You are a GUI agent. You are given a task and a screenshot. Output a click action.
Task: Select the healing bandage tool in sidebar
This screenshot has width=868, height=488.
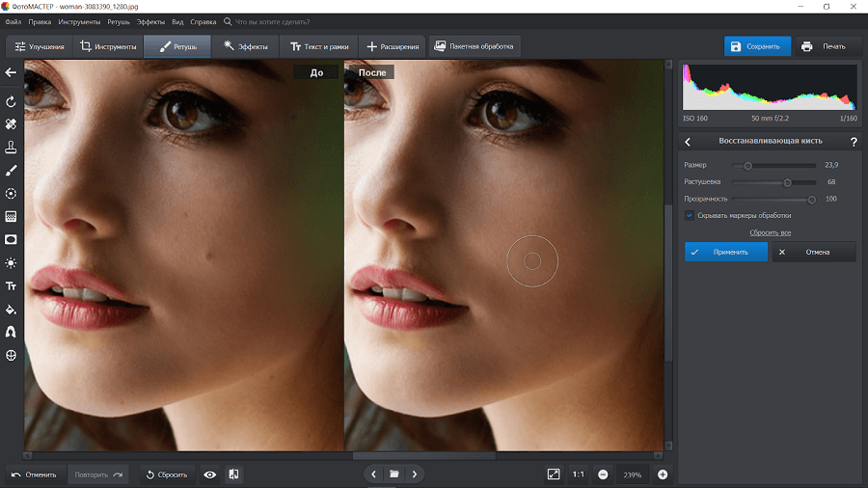[x=11, y=124]
